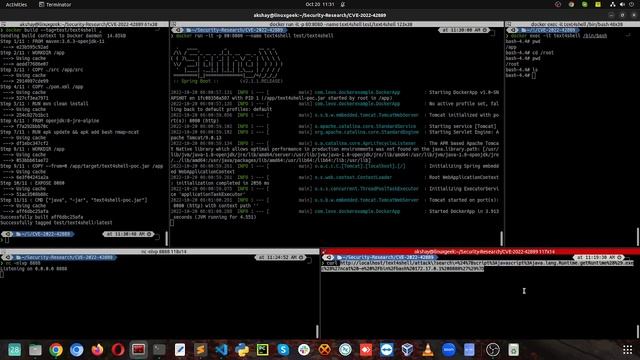Launch Sublime Text from the dock

point(200,350)
